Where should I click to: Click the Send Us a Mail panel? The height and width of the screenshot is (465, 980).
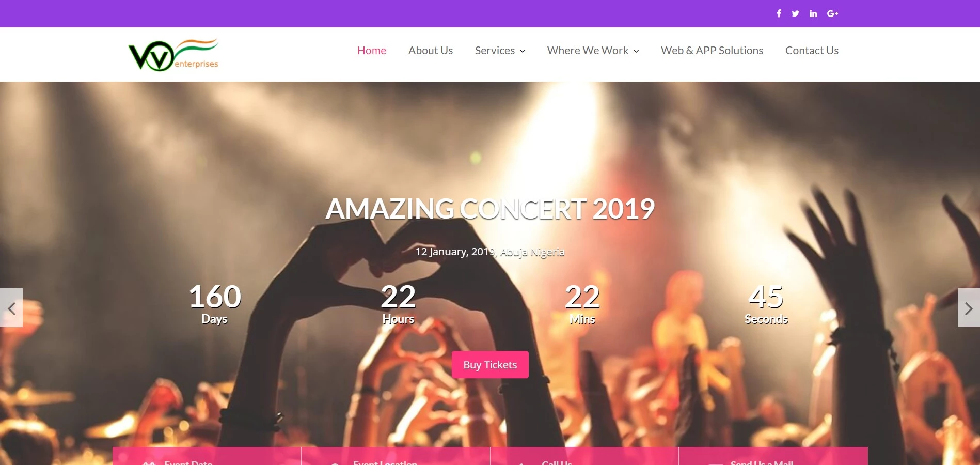(773, 456)
